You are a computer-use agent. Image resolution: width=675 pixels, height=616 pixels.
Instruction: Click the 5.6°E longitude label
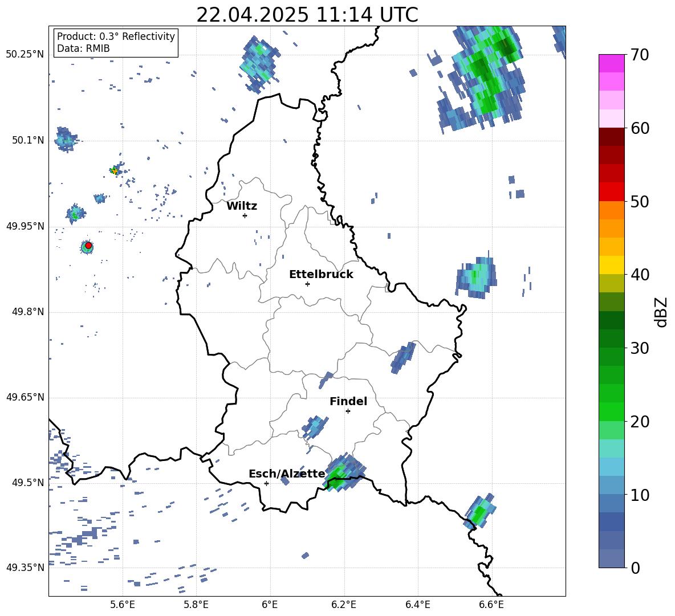click(x=123, y=605)
